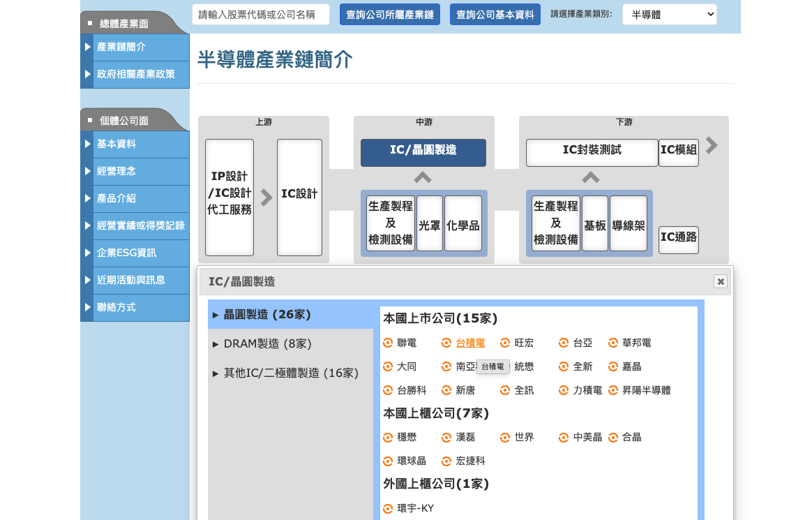Close the IC/晶圓製造 popup panel

point(720,281)
